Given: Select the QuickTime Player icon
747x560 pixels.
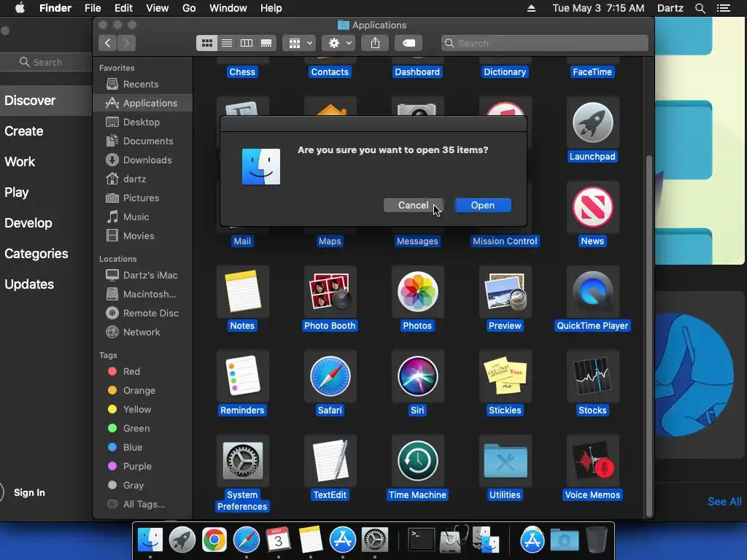Looking at the screenshot, I should (592, 292).
